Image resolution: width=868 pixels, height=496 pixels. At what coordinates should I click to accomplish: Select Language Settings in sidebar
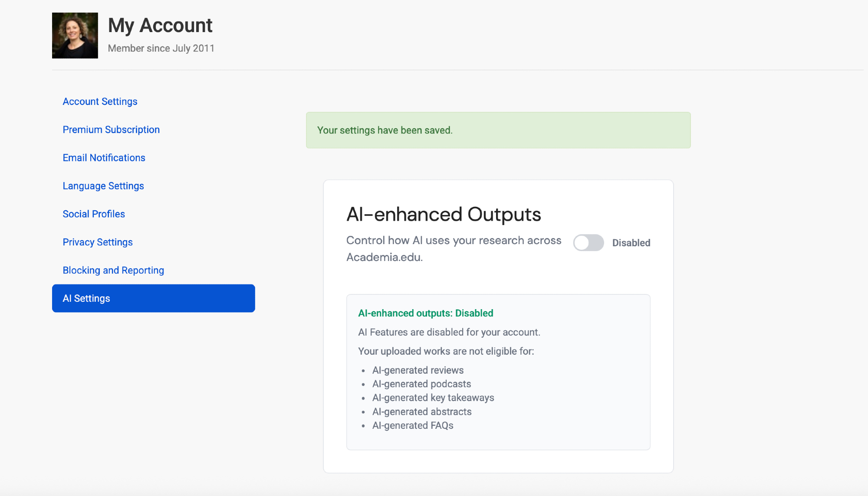103,186
